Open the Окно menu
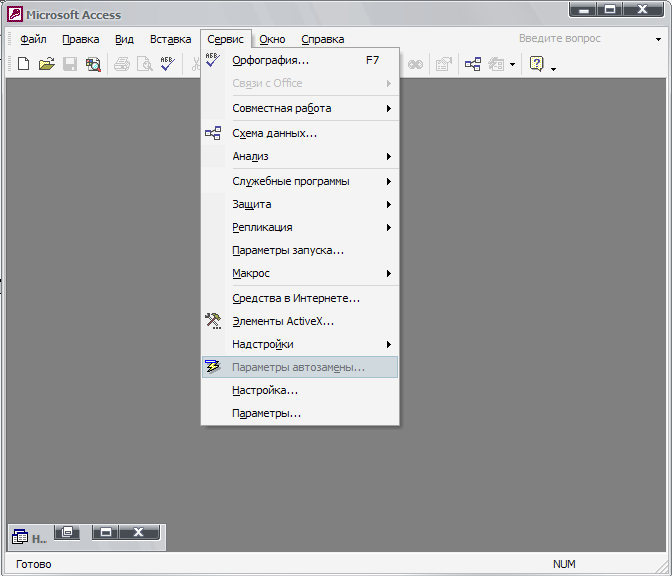672x576 pixels. coord(272,39)
